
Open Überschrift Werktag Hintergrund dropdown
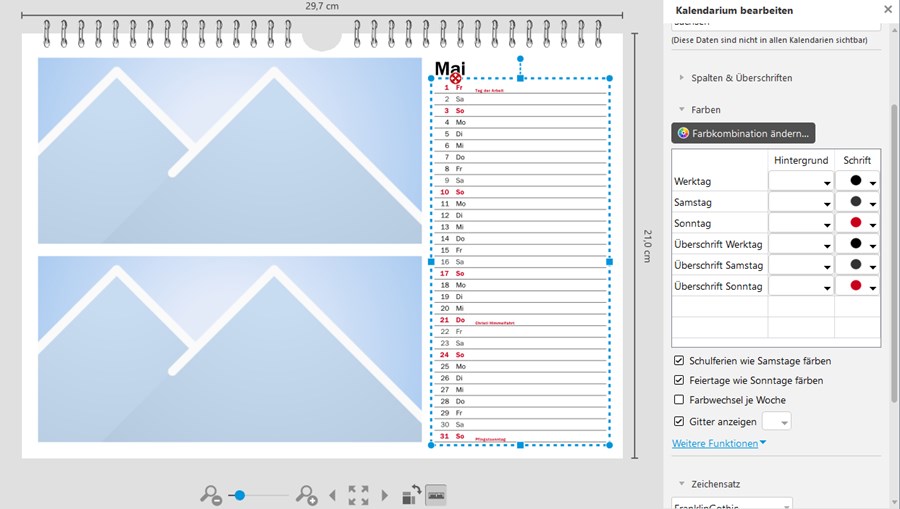[801, 244]
